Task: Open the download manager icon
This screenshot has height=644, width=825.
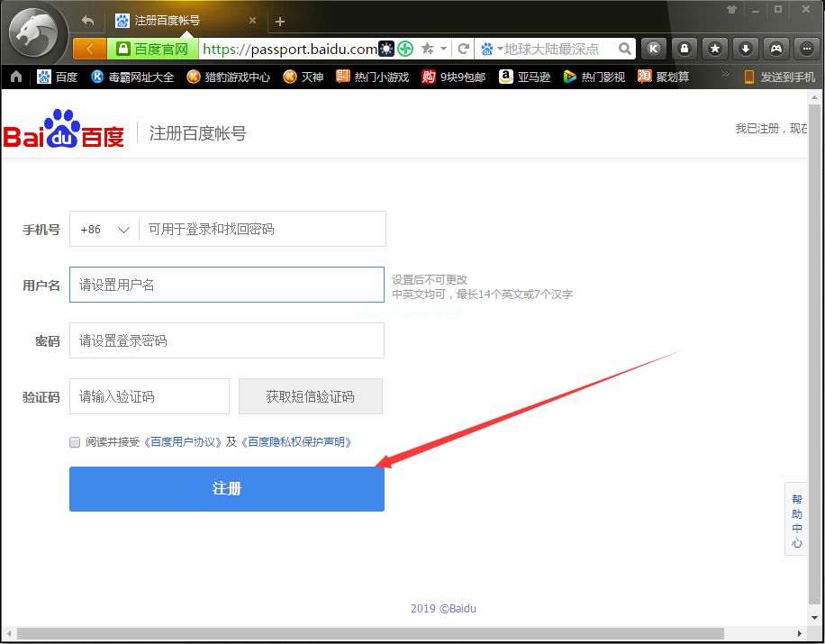Action: click(x=744, y=49)
